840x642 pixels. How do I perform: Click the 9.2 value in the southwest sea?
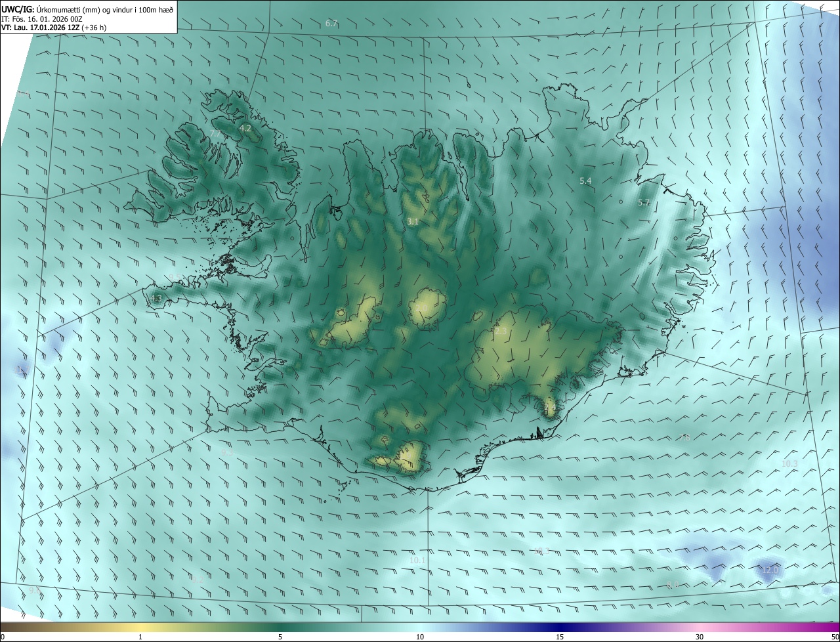[x=198, y=580]
